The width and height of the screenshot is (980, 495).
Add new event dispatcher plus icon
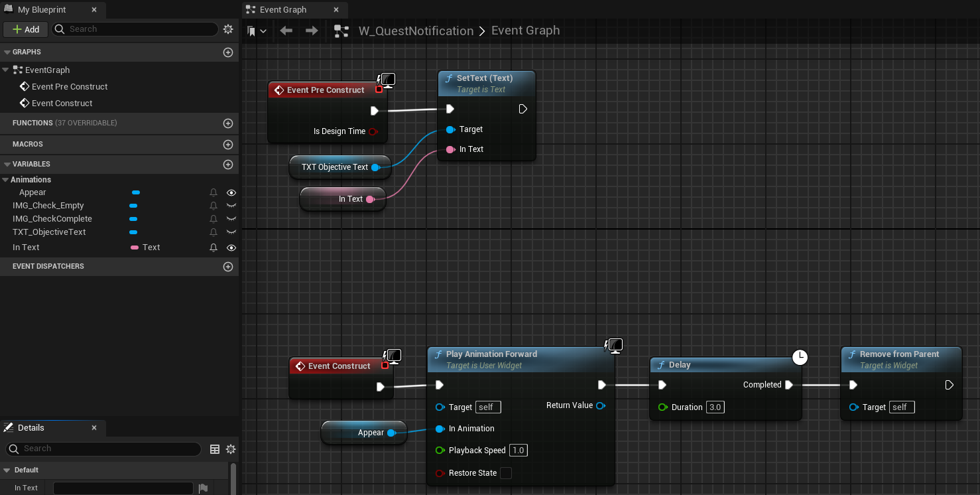click(x=228, y=266)
